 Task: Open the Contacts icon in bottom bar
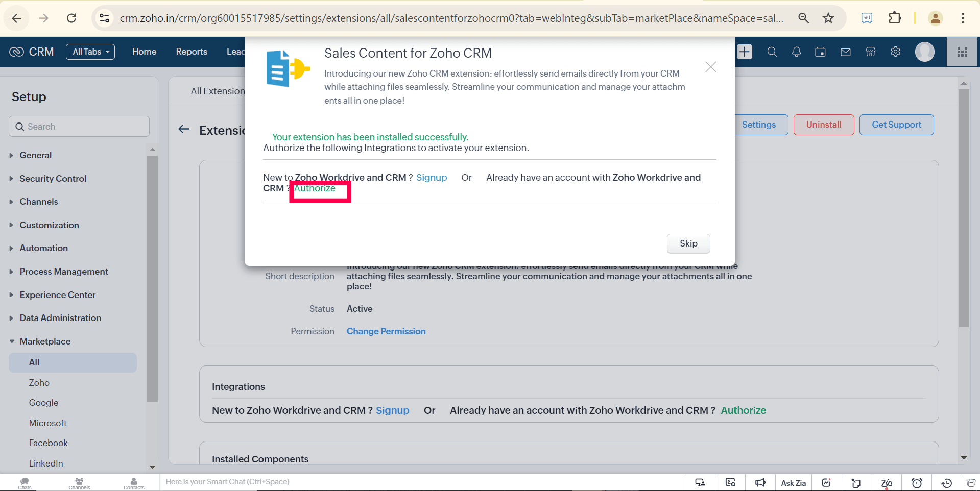pos(134,483)
